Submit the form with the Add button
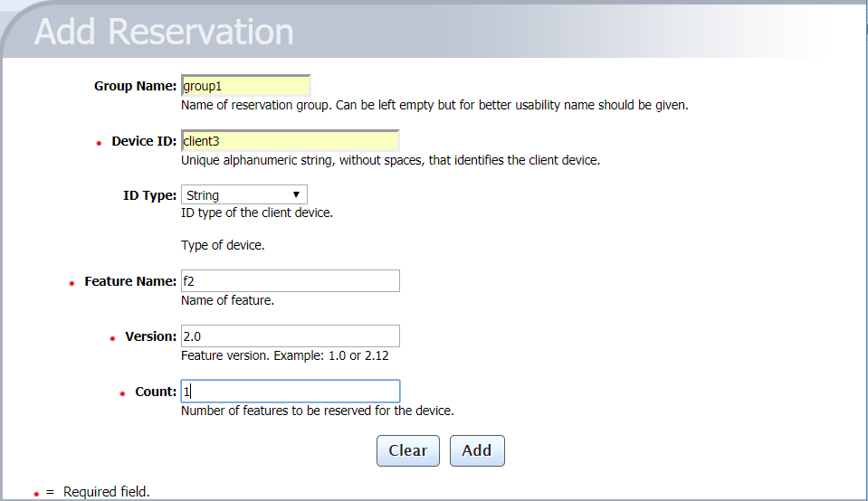 476,450
